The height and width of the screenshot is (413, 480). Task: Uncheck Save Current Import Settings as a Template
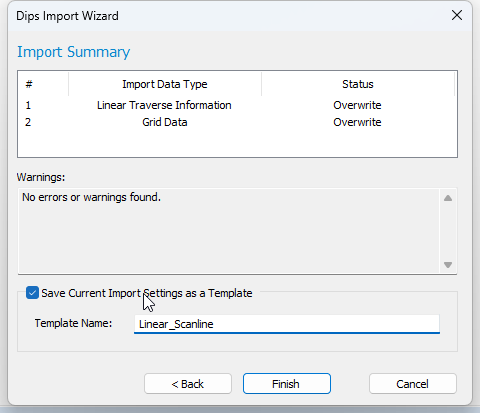click(x=32, y=293)
